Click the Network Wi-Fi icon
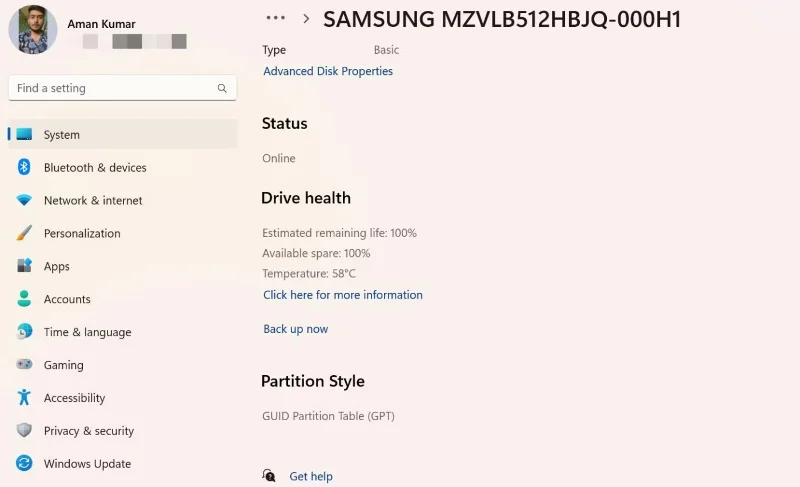 coord(24,200)
